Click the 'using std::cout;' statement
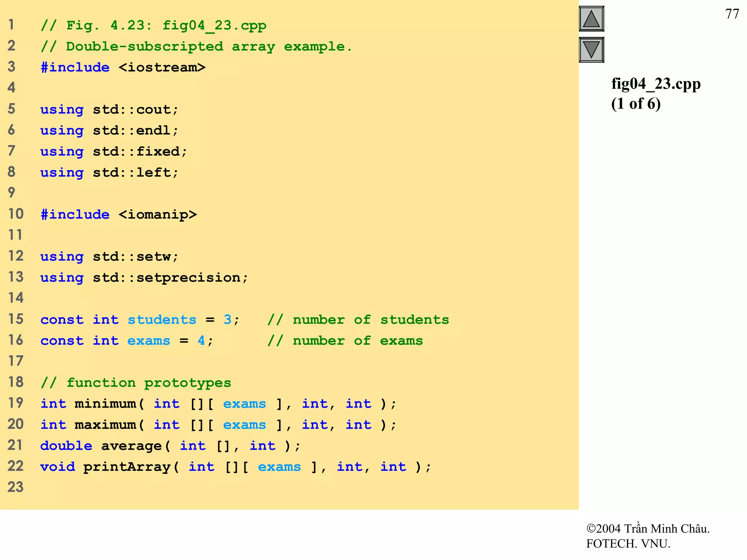Viewport: 747px width, 560px height. pos(109,109)
